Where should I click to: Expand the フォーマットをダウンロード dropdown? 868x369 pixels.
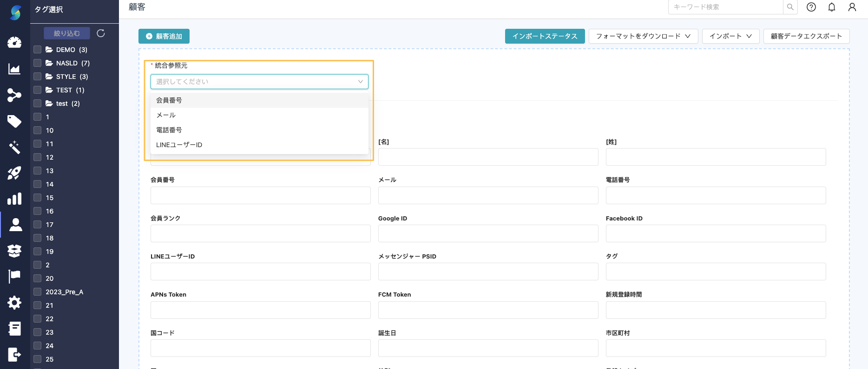click(x=643, y=36)
